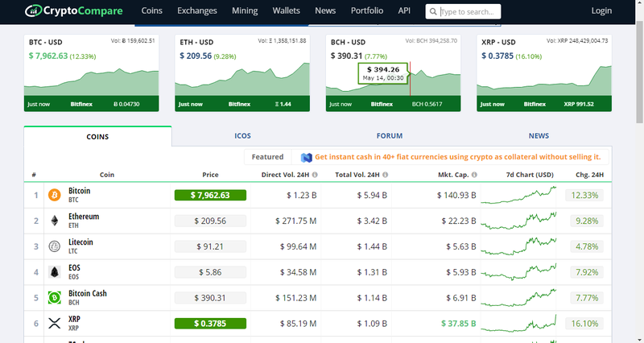Click the EOS name link

[74, 267]
